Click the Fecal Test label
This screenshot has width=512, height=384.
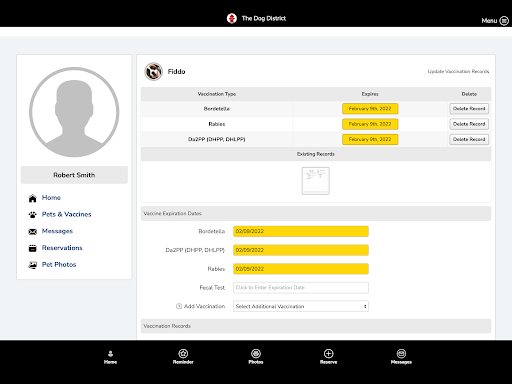pyautogui.click(x=212, y=287)
